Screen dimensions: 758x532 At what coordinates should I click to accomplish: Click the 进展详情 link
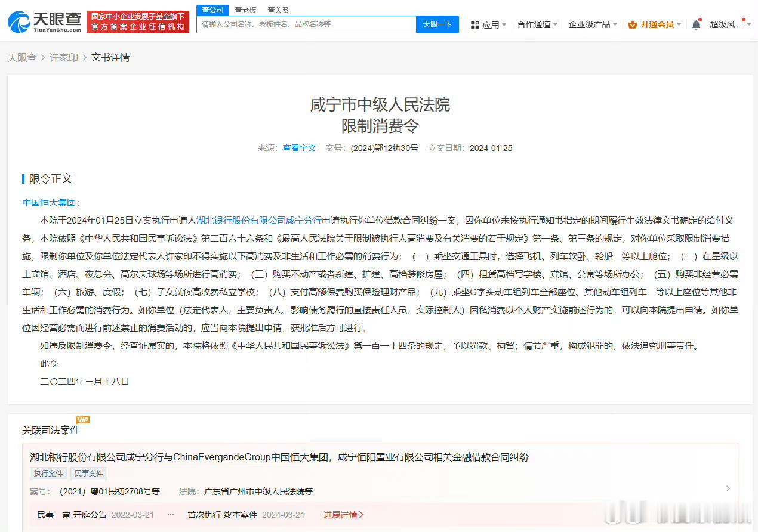(344, 515)
